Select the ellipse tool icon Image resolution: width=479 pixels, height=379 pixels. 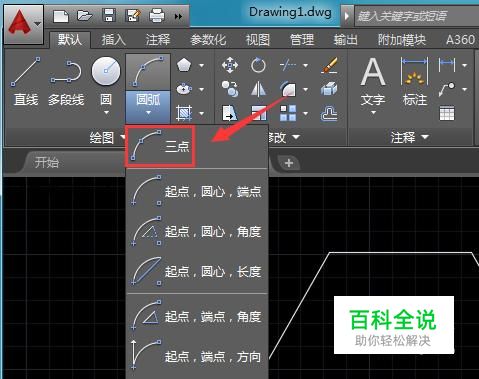click(184, 89)
